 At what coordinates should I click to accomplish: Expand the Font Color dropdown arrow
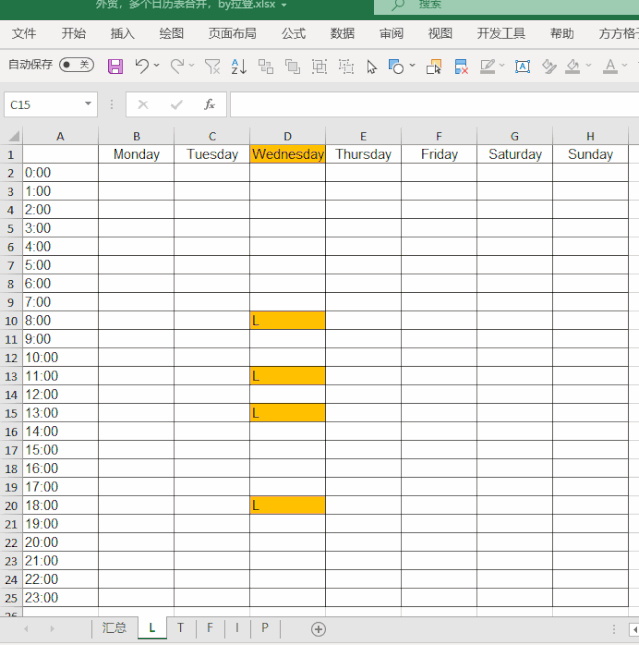(x=625, y=65)
